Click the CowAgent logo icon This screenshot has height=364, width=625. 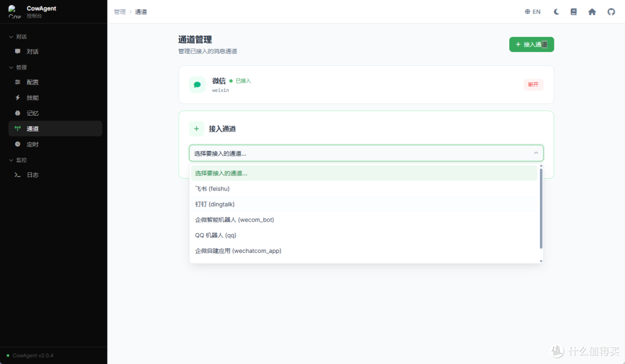(14, 12)
